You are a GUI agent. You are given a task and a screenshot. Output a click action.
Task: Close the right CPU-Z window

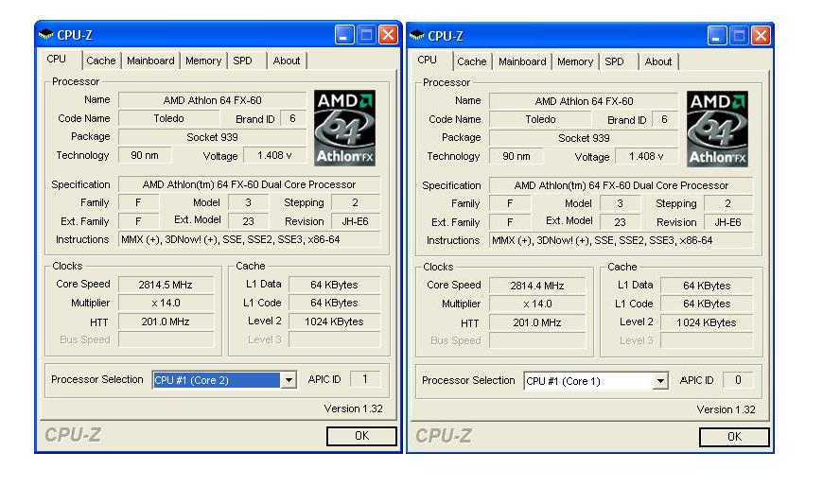click(x=761, y=36)
